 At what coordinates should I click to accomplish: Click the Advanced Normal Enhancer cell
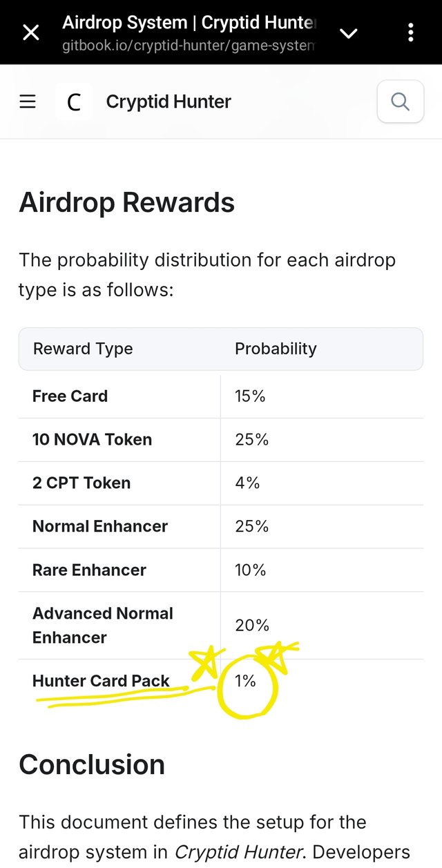119,626
